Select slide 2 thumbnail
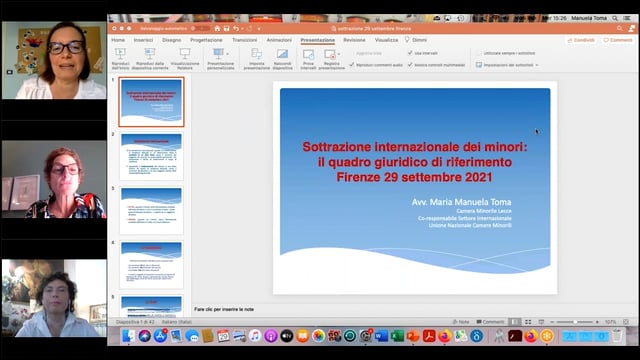This screenshot has height=360, width=640. click(x=151, y=156)
